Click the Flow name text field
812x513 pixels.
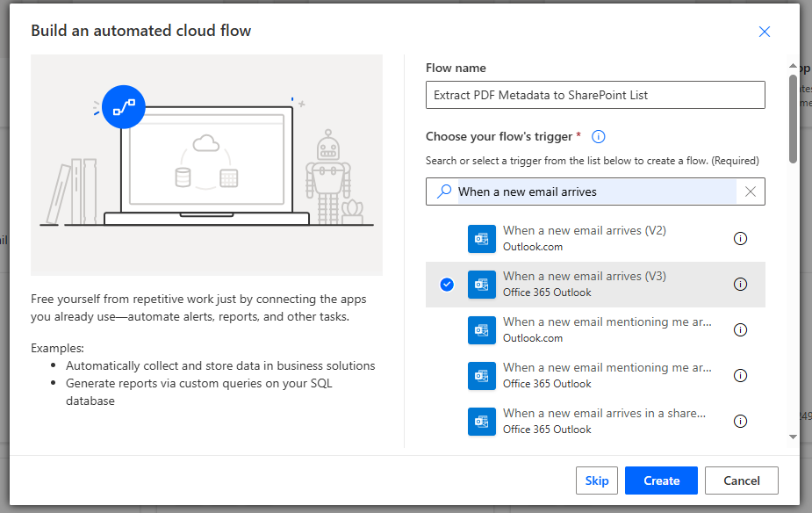click(x=595, y=95)
